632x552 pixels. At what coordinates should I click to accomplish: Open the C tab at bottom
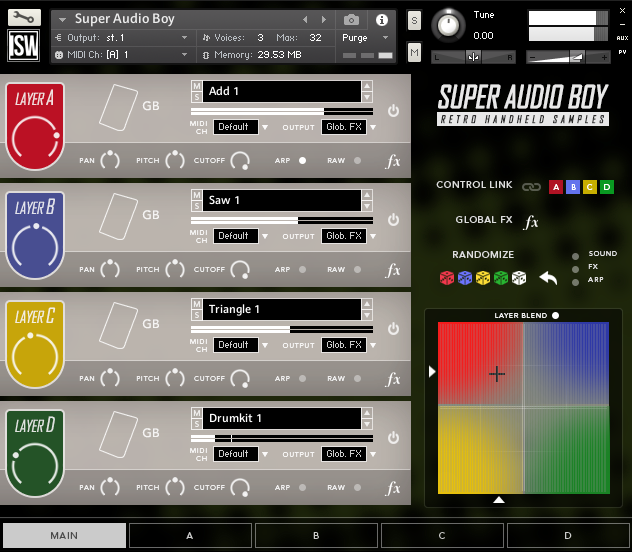coord(442,536)
